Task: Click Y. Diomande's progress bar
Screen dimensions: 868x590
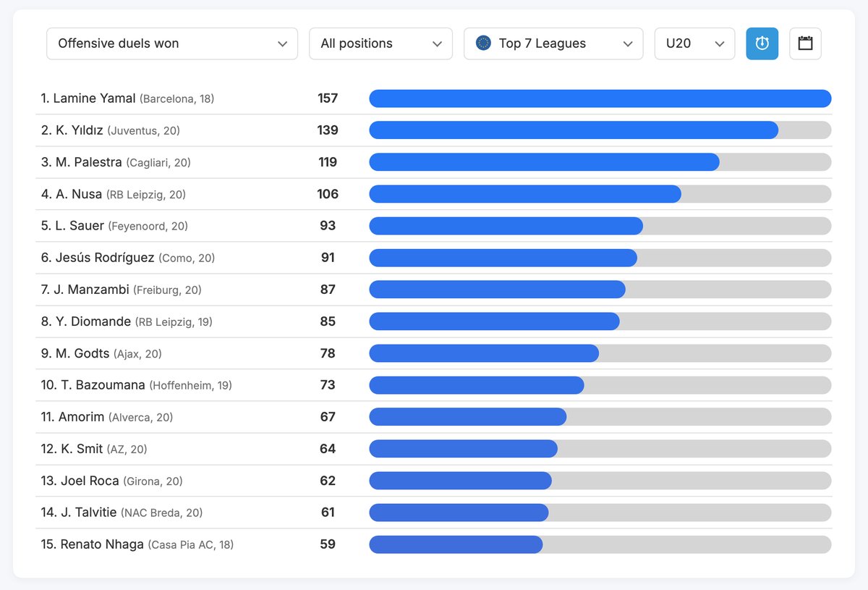Action: (494, 321)
